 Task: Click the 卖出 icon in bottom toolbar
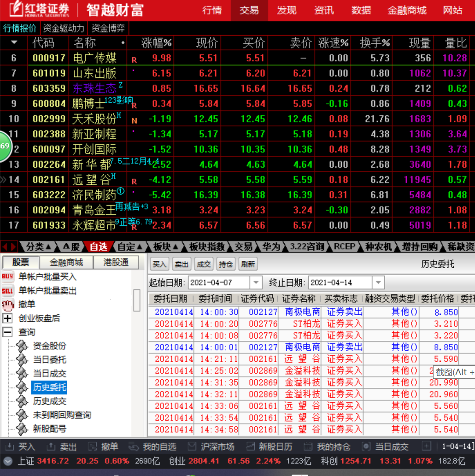click(x=51, y=446)
